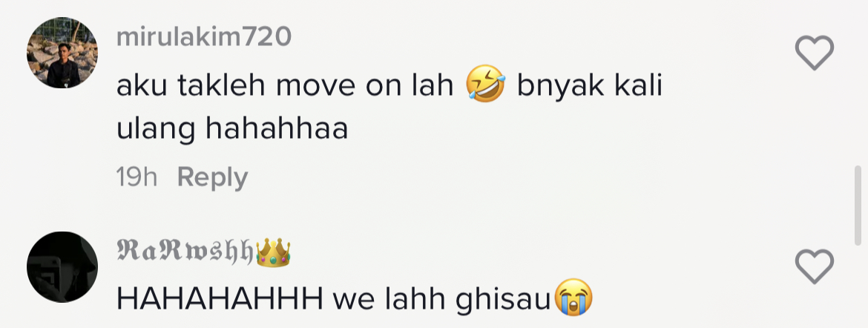The height and width of the screenshot is (328, 868).
Task: Click the rolling-laughing emoji in the comment
Action: (485, 83)
